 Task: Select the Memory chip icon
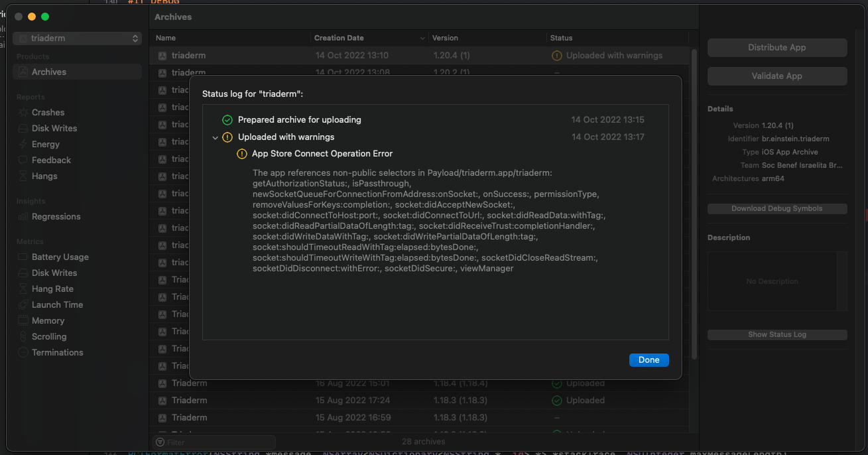coord(23,321)
